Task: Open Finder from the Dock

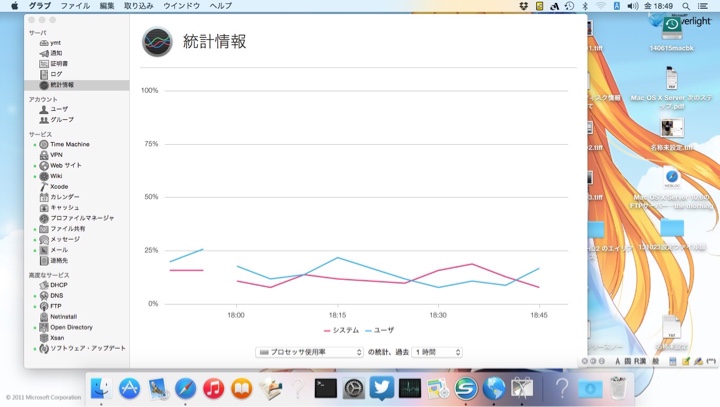Action: tap(101, 389)
